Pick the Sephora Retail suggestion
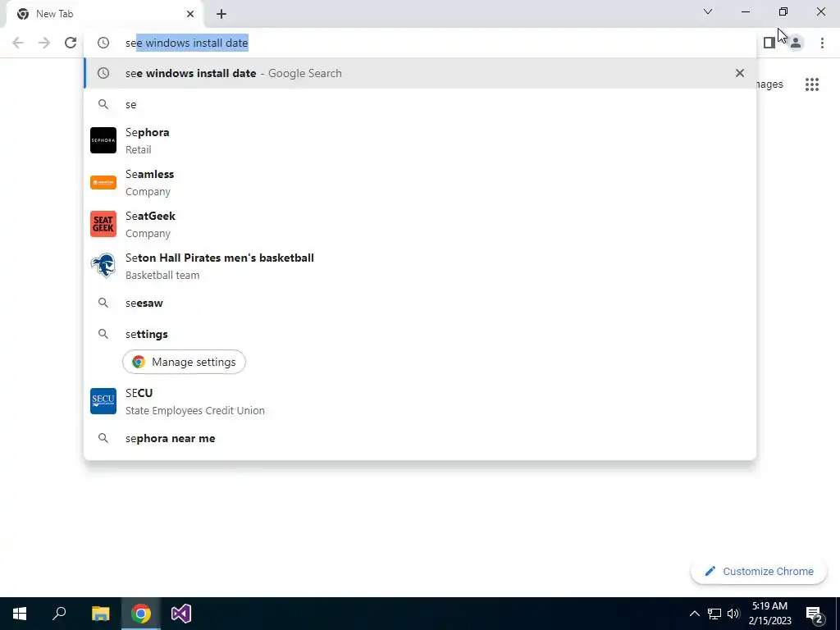Image resolution: width=840 pixels, height=630 pixels. point(421,140)
